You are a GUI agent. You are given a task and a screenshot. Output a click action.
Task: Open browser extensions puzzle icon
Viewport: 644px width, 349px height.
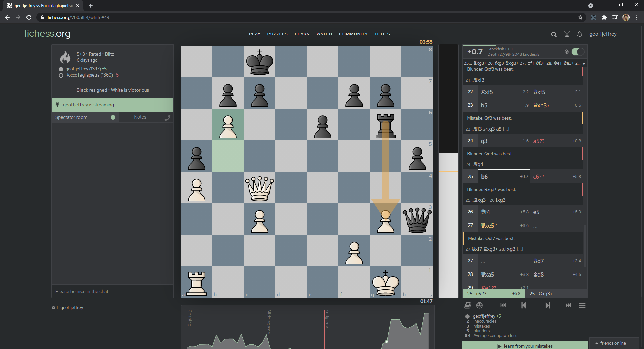tap(604, 17)
